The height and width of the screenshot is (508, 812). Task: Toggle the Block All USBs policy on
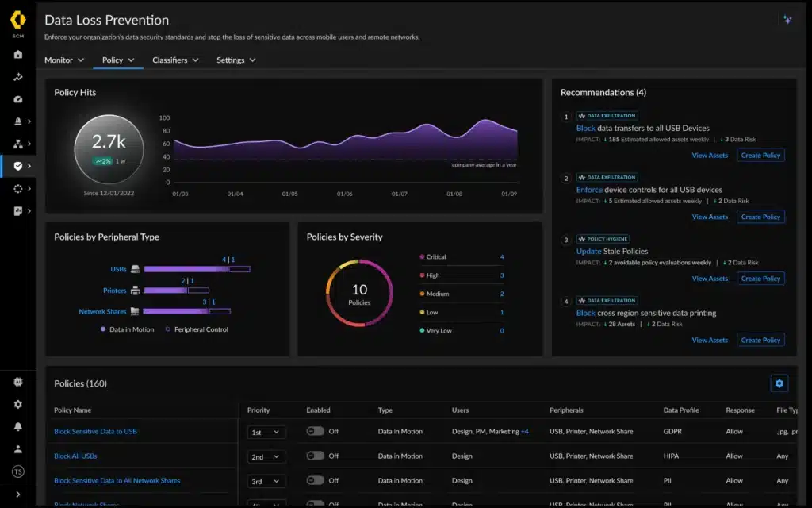[316, 456]
